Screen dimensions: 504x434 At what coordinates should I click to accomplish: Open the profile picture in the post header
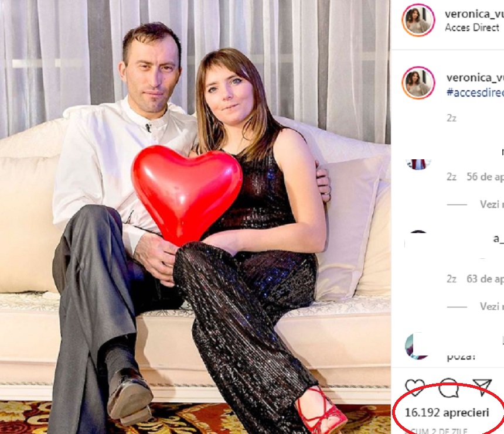[418, 20]
